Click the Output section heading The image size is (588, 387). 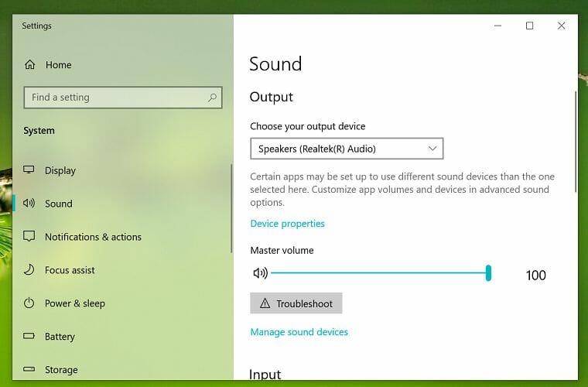click(x=271, y=97)
